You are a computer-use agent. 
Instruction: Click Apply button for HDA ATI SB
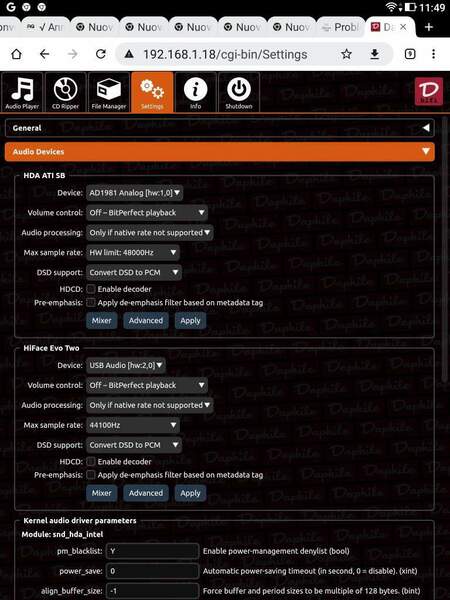(x=190, y=321)
